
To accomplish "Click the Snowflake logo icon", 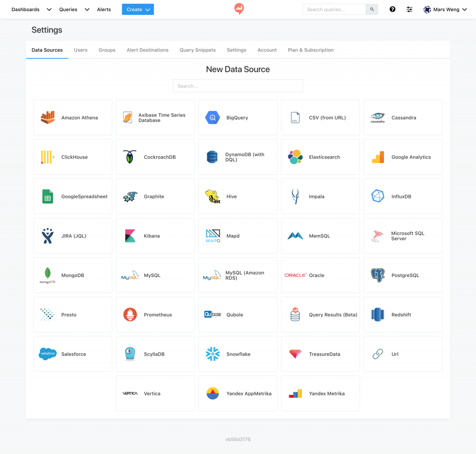I will pos(212,354).
